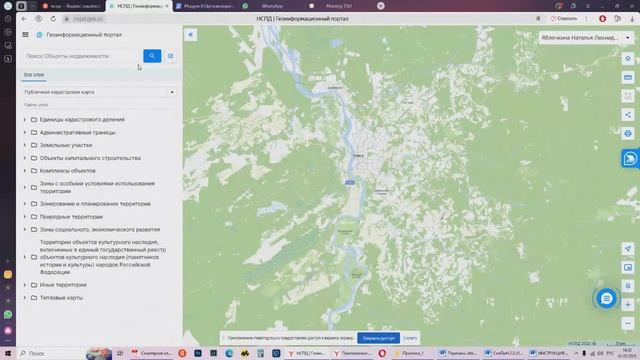Click the Windows Start button

click(8, 353)
